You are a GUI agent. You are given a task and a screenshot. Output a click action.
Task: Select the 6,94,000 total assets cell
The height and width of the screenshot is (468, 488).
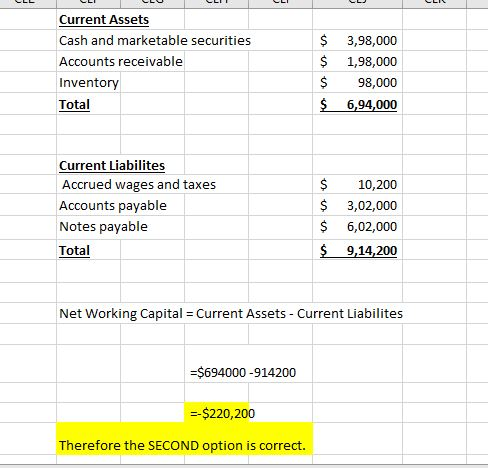click(x=358, y=105)
